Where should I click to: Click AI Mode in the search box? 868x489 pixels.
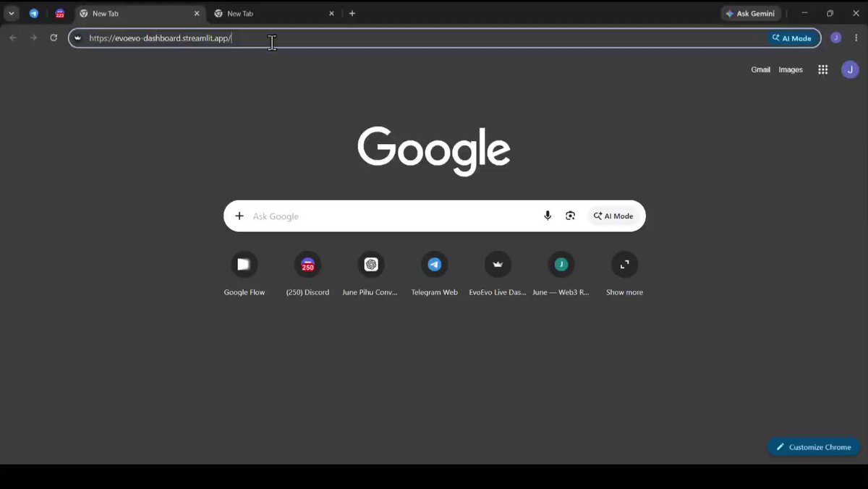click(613, 216)
